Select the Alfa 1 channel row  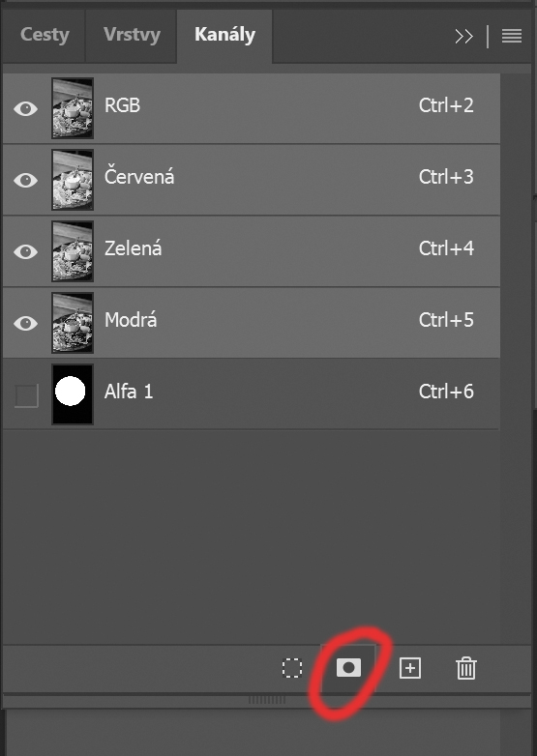pyautogui.click(x=252, y=394)
